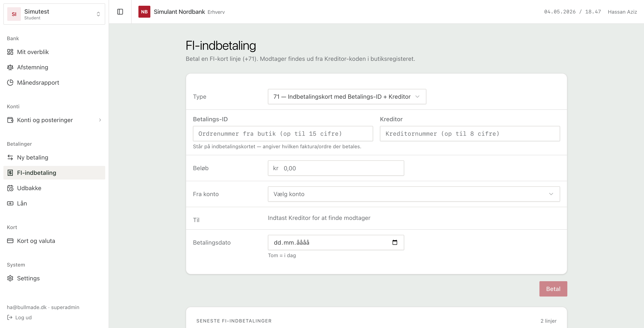Toggle the sidebar panel icon

120,12
